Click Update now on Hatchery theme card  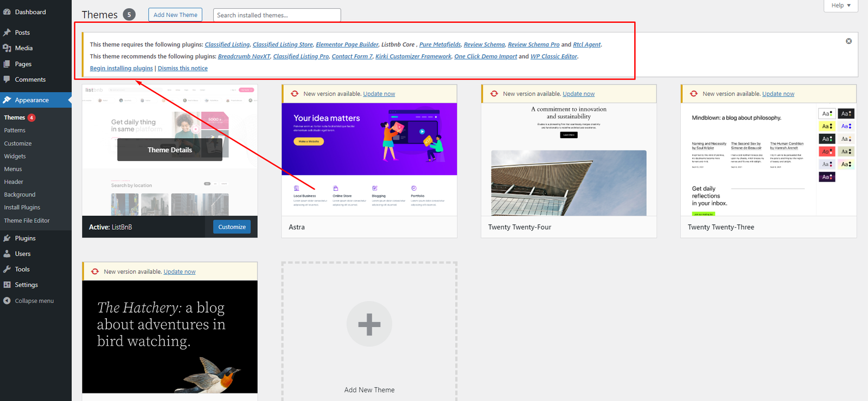[180, 271]
